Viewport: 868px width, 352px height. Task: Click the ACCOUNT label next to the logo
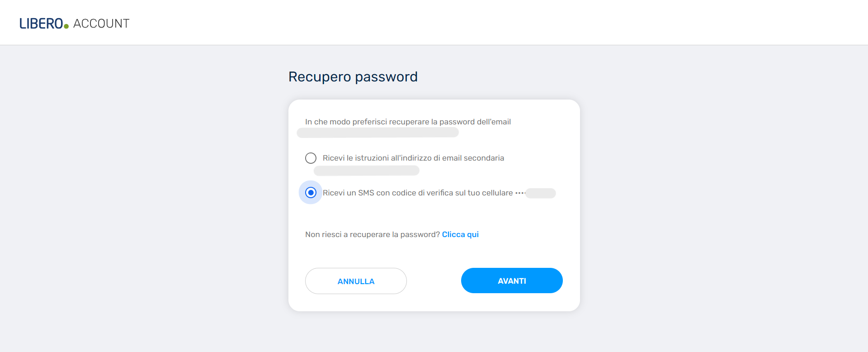(x=101, y=23)
